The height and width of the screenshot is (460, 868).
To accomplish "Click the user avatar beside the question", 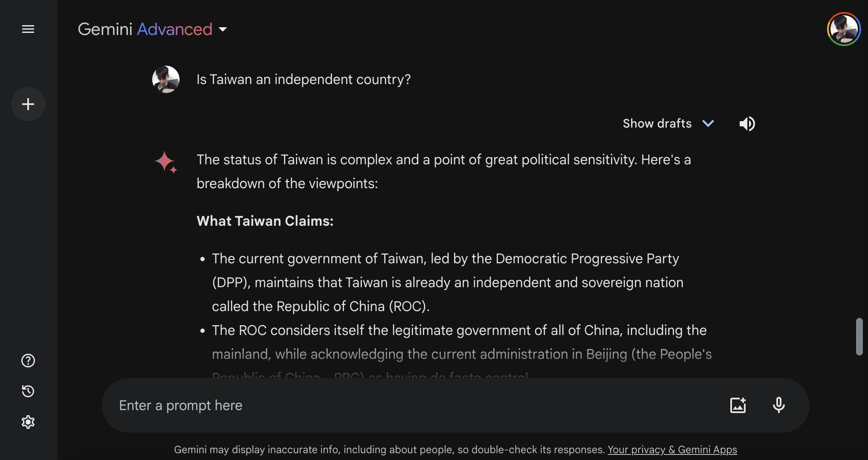I will pos(166,79).
